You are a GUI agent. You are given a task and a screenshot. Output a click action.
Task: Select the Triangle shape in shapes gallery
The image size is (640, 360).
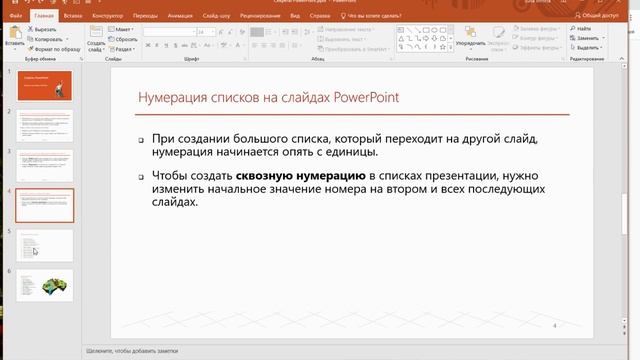pos(401,38)
